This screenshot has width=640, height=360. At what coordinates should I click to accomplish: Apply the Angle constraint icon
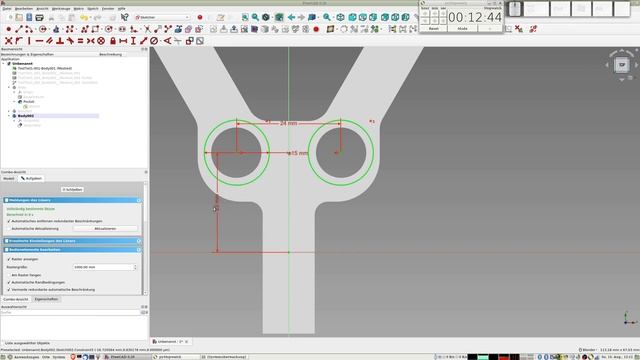pos(167,41)
